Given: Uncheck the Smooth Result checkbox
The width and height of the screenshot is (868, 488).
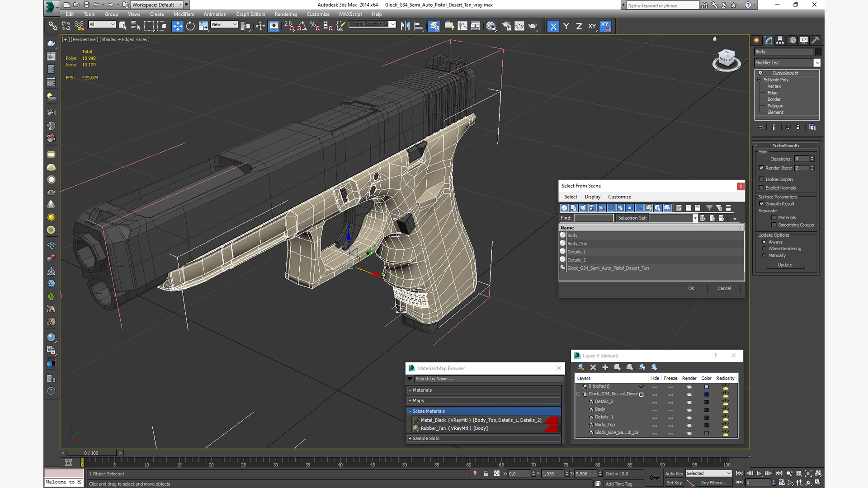Looking at the screenshot, I should 762,204.
